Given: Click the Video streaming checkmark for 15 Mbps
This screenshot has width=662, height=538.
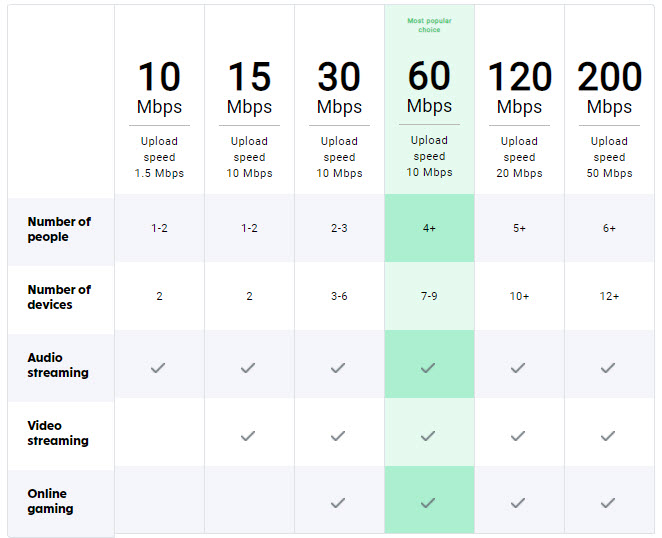Looking at the screenshot, I should point(248,435).
